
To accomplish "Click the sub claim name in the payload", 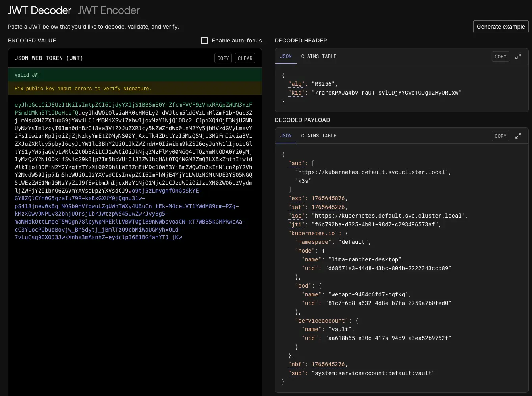I will tap(297, 373).
